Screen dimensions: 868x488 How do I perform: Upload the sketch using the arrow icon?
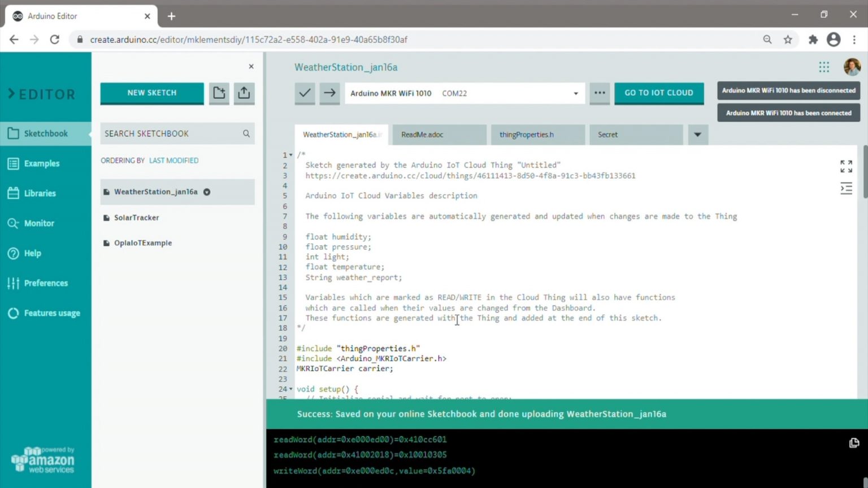tap(329, 93)
